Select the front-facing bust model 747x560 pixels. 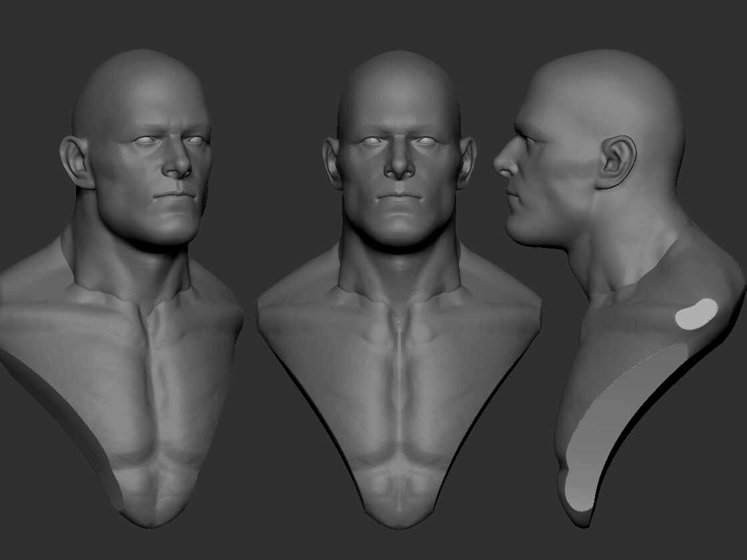pos(400,289)
